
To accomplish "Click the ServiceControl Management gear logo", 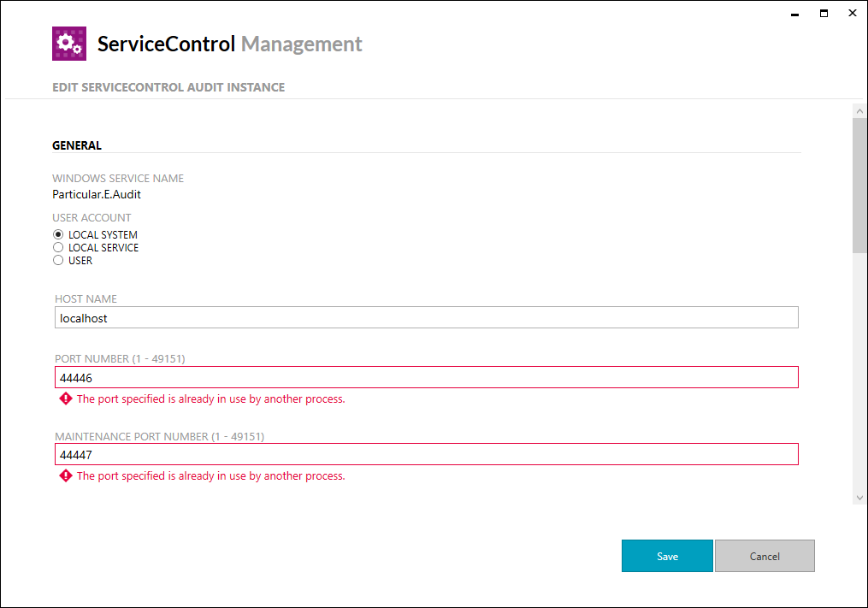I will pos(68,43).
